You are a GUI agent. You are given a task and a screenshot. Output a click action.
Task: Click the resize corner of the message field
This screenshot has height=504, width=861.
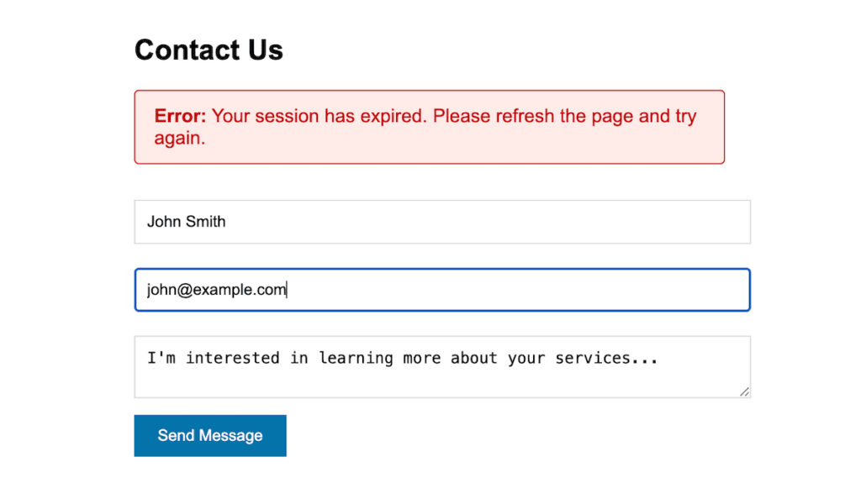coord(743,391)
